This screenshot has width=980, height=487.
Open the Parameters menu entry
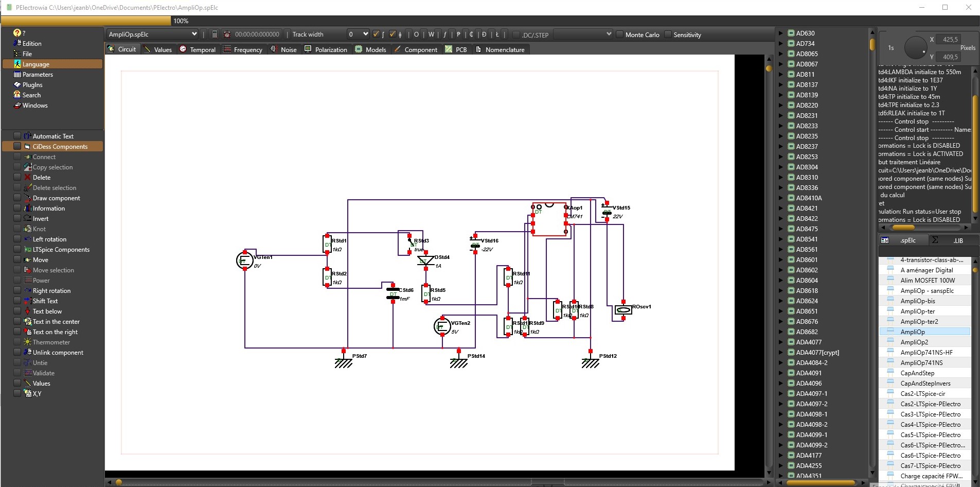coord(38,75)
